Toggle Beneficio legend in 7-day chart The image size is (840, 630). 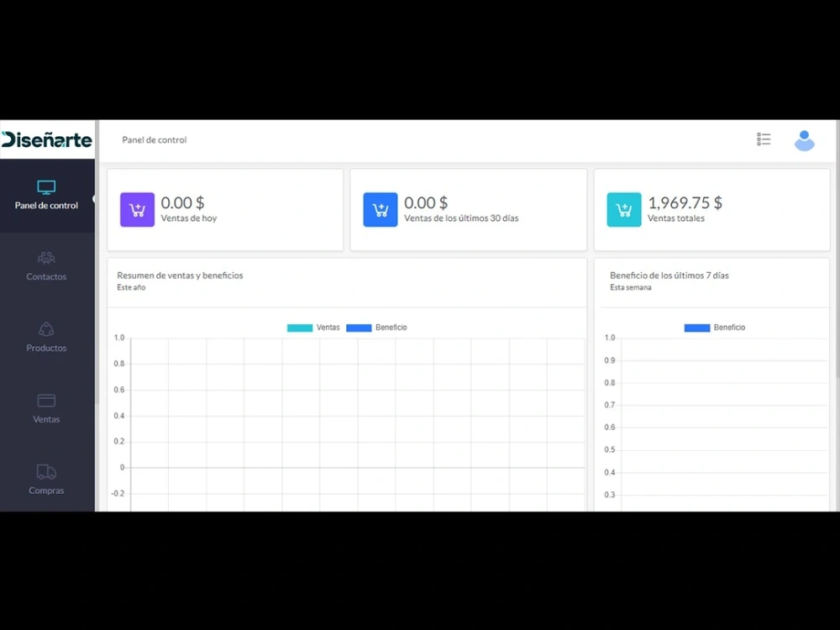pos(715,328)
